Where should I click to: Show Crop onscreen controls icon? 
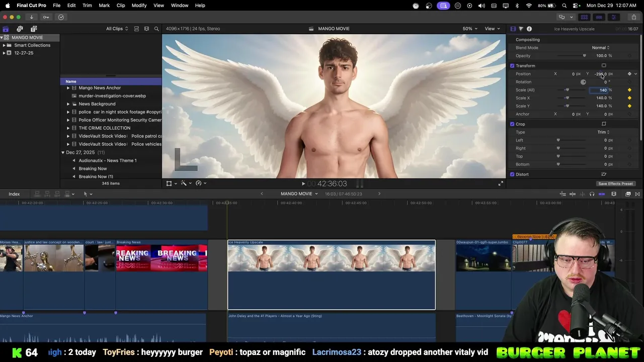[x=604, y=124]
